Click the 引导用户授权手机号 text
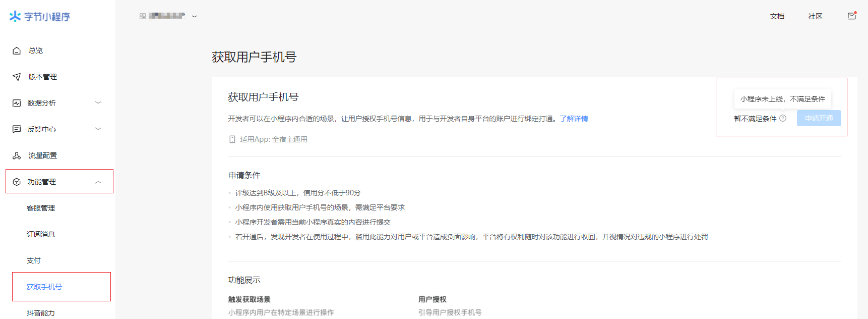Viewport: 868px width, 319px height. pyautogui.click(x=450, y=312)
